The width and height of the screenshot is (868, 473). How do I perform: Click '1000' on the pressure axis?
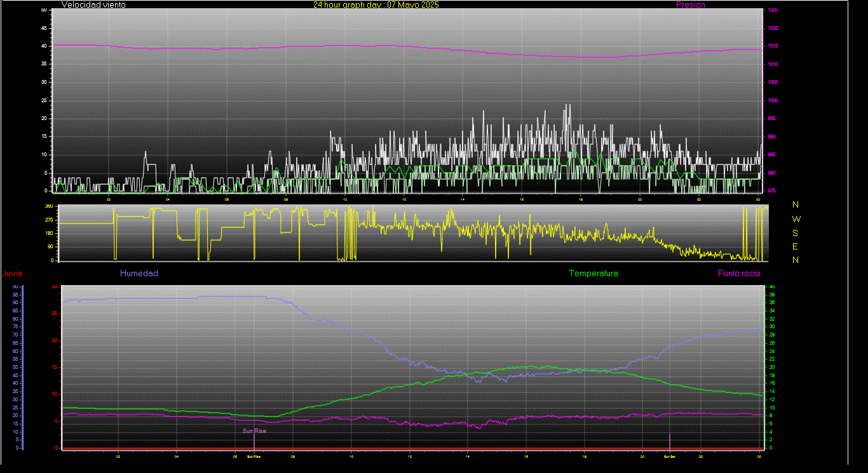pyautogui.click(x=773, y=100)
